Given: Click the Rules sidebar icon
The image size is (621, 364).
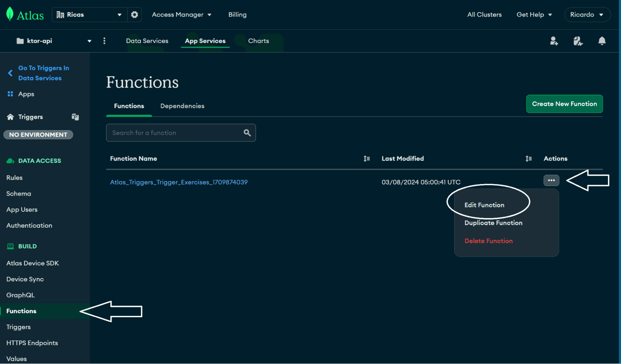Looking at the screenshot, I should tap(14, 177).
